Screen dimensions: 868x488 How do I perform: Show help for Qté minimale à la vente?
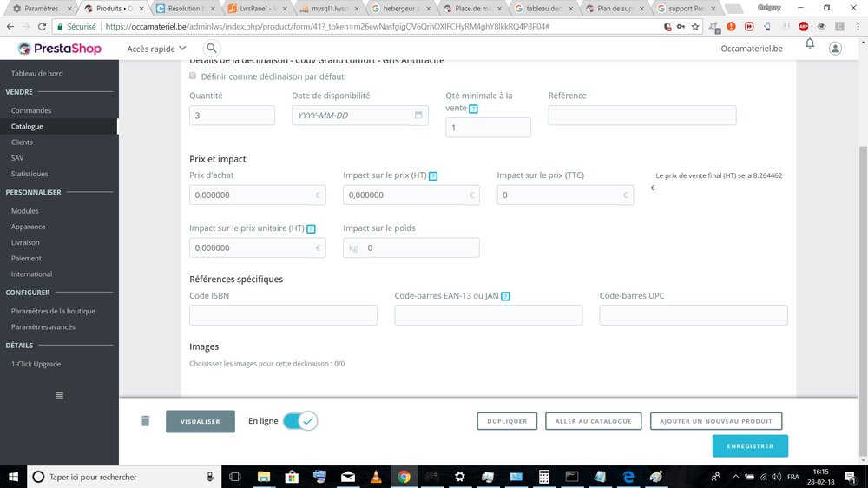[x=473, y=109]
